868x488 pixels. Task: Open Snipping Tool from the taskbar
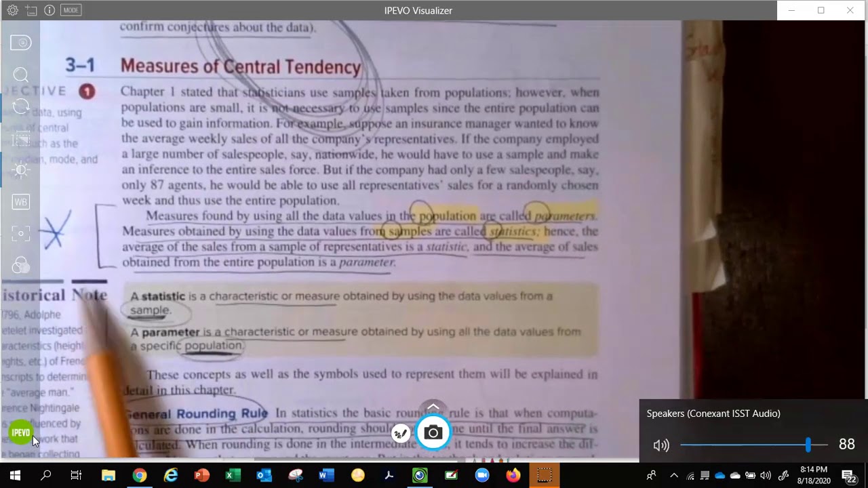[295, 476]
